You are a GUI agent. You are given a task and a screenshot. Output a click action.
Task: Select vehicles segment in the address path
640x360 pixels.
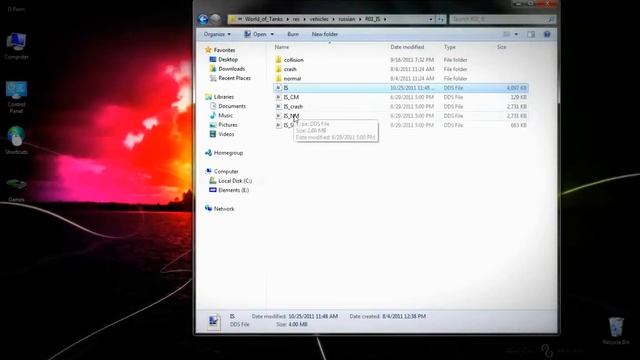click(319, 19)
